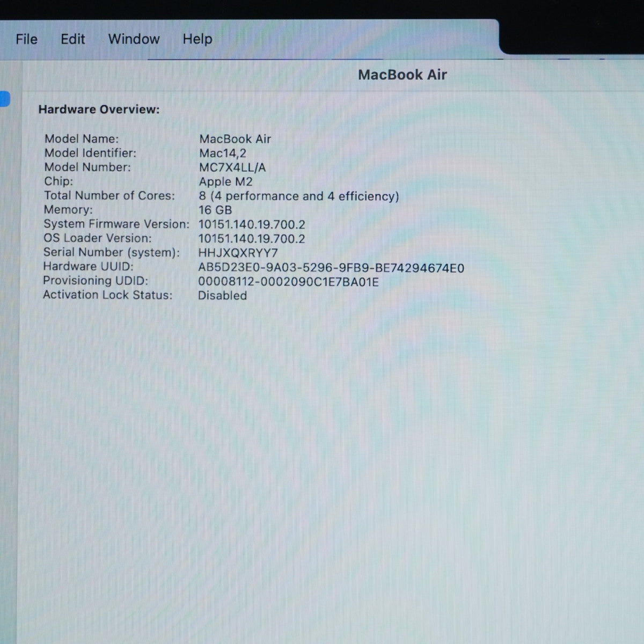
Task: Select the serial number HHJXQXRYY7
Action: pyautogui.click(x=238, y=253)
